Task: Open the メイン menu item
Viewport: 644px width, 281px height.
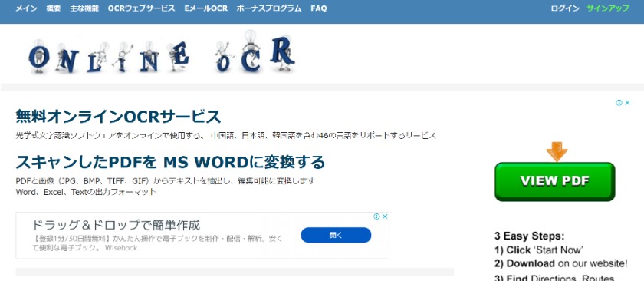Action: pyautogui.click(x=26, y=8)
